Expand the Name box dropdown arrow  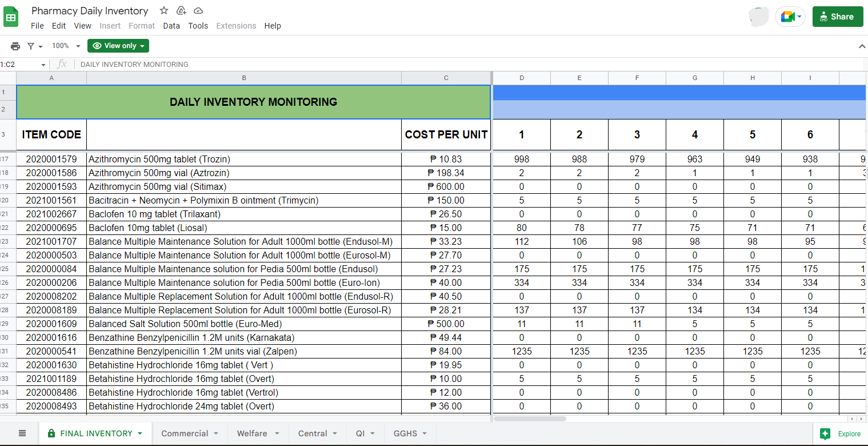tap(43, 65)
